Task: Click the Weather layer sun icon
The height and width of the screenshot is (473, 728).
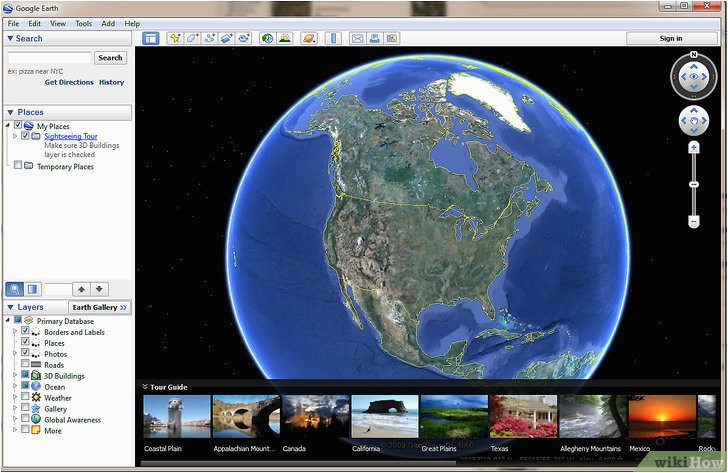Action: coord(36,397)
